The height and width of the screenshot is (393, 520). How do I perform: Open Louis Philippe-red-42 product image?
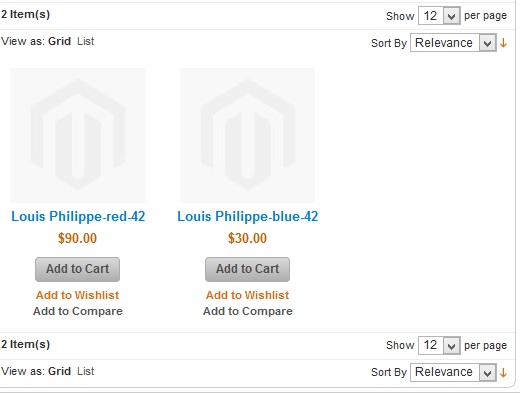tap(77, 135)
